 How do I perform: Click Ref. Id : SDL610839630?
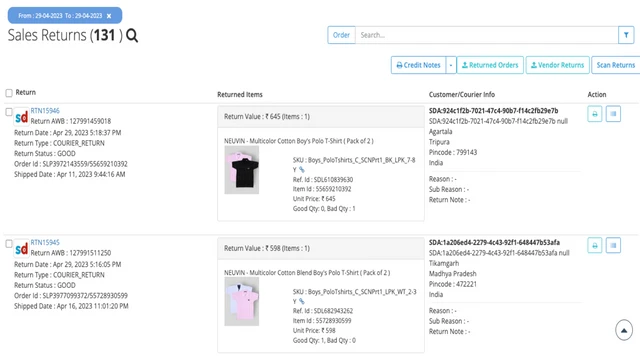323,180
